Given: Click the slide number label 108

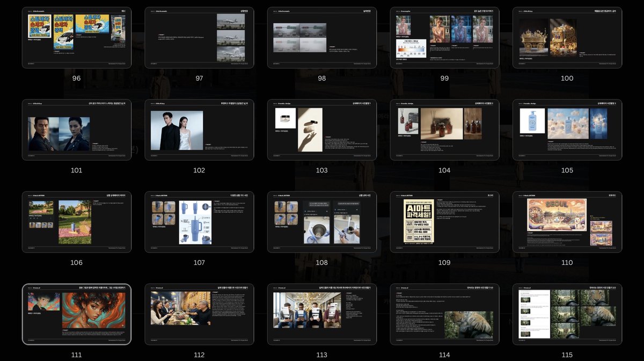Looking at the screenshot, I should (x=321, y=263).
